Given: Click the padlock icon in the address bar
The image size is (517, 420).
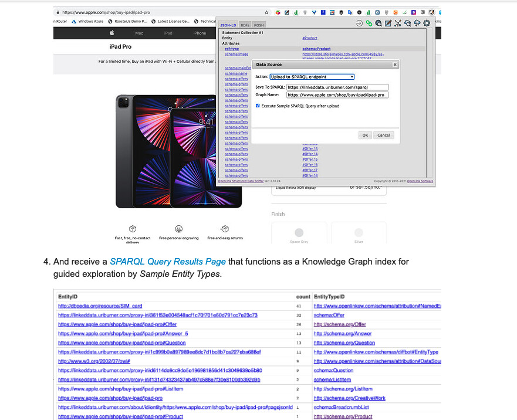Looking at the screenshot, I should pos(58,12).
